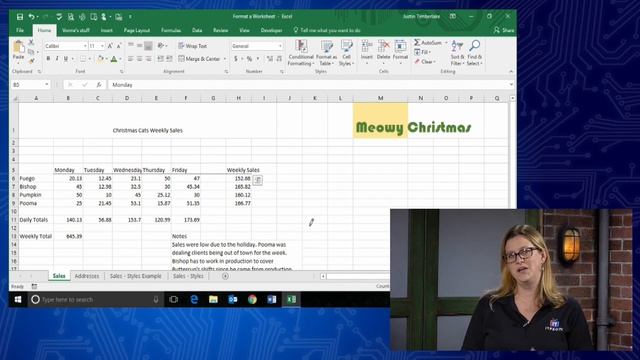Switch to the Vonne's stuff tab
This screenshot has height=360, width=640.
click(76, 30)
